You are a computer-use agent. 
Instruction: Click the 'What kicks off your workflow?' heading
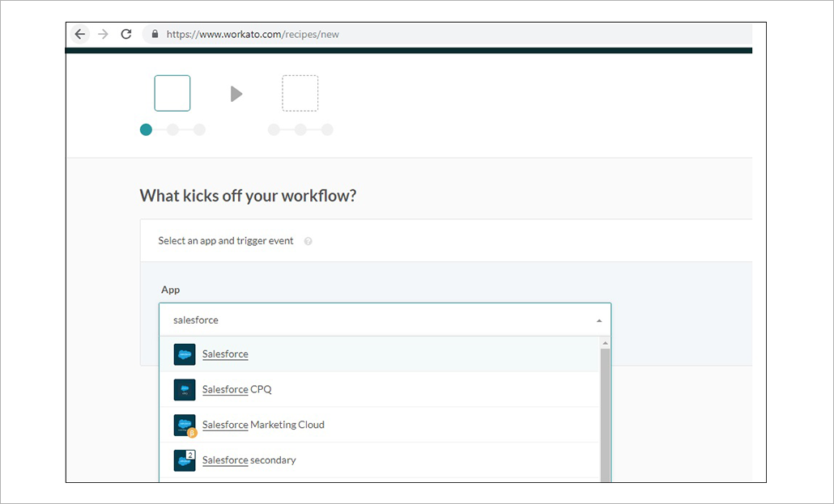coord(248,196)
